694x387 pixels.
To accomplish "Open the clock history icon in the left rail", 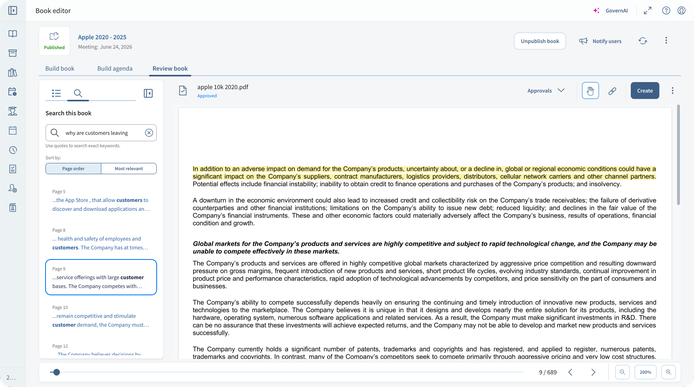I will [x=13, y=150].
